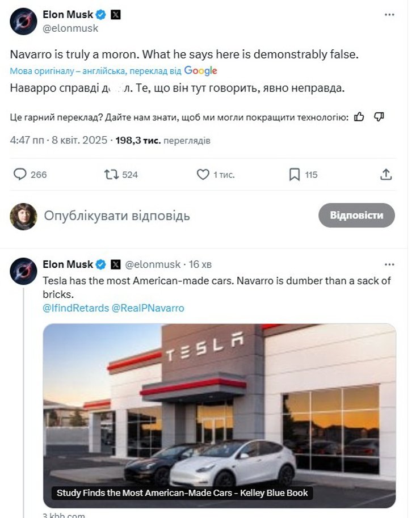Open Elon Musk's profile avatar
420x518 pixels.
click(23, 20)
